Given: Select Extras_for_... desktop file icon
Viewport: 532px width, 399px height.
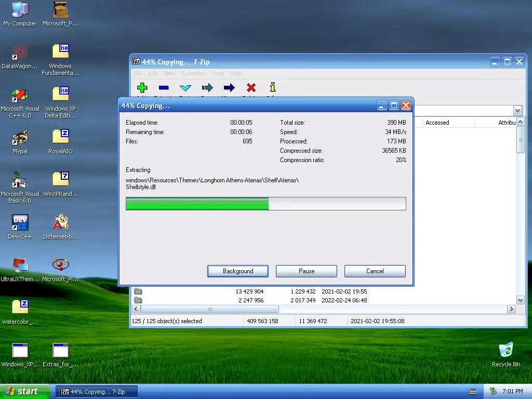Looking at the screenshot, I should point(60,355).
